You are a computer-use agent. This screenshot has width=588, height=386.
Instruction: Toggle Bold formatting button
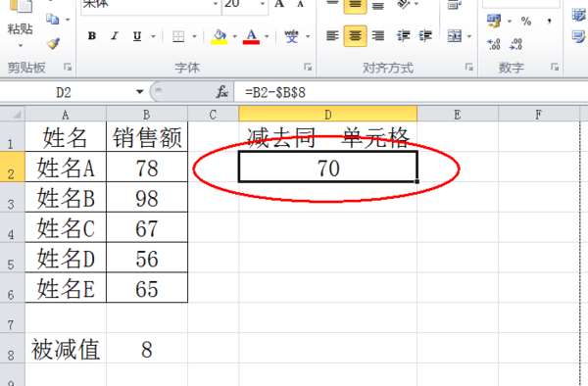[92, 36]
